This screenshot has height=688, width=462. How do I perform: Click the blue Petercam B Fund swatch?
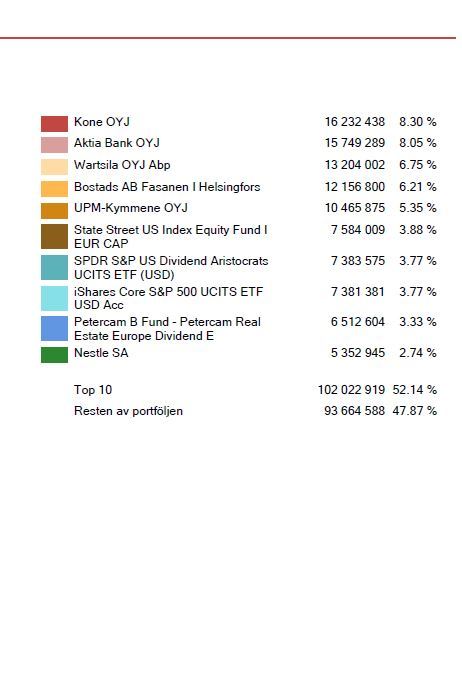pos(54,329)
